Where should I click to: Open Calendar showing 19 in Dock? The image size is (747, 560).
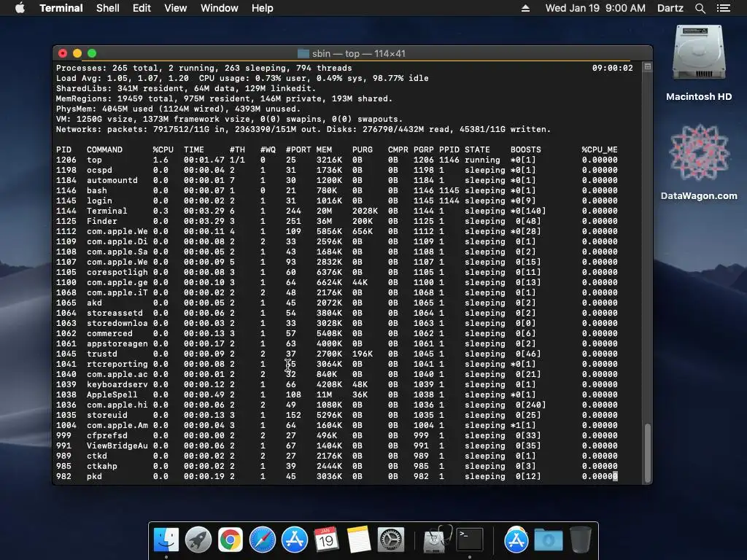[326, 540]
